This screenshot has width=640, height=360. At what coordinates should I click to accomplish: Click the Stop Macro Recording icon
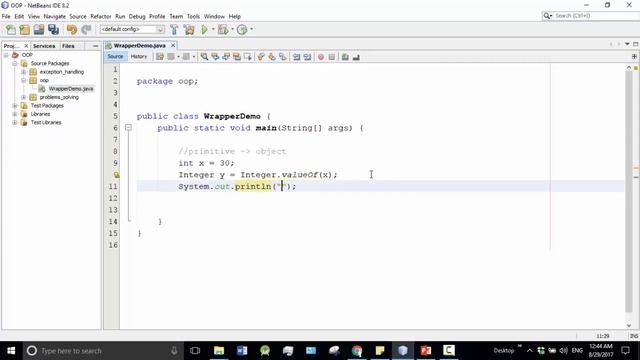(332, 57)
